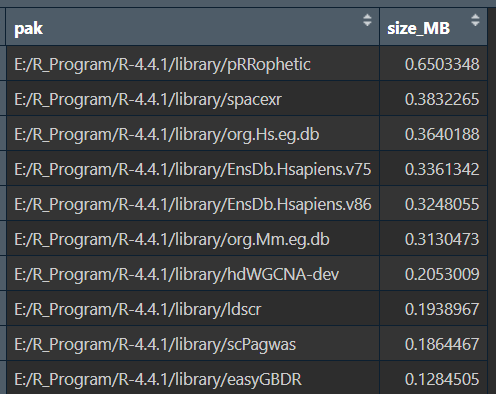Select the pRRophetic library path cell
Screen dimensions: 496x394
[x=192, y=64]
